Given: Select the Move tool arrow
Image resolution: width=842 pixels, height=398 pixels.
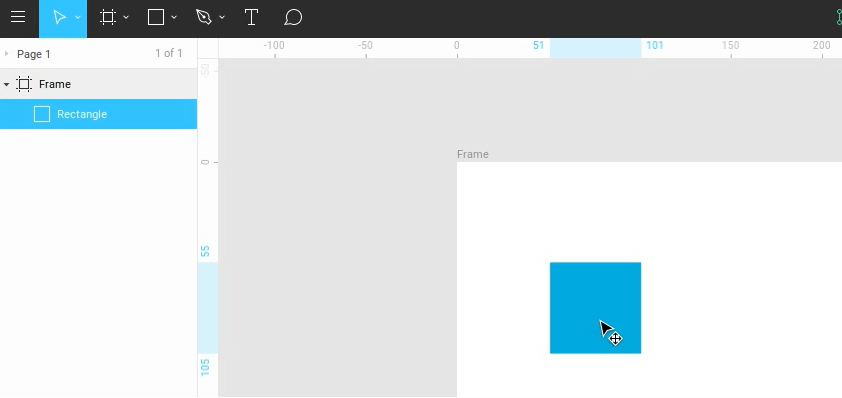Looking at the screenshot, I should (x=59, y=17).
